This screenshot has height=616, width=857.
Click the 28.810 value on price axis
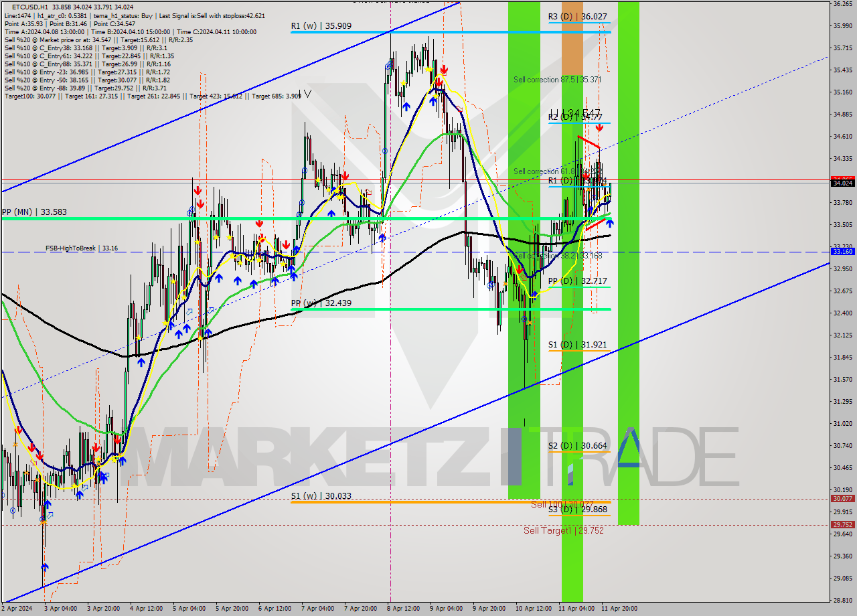(x=842, y=600)
